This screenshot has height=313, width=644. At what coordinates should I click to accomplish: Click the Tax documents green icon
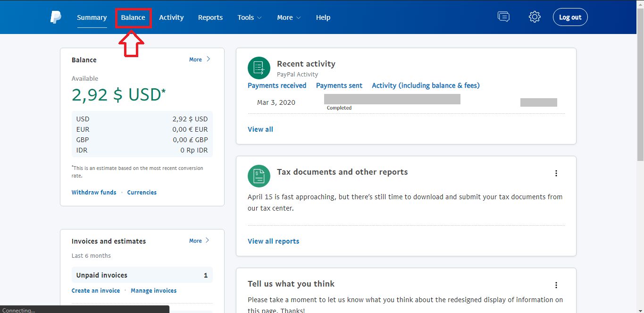coord(259,176)
